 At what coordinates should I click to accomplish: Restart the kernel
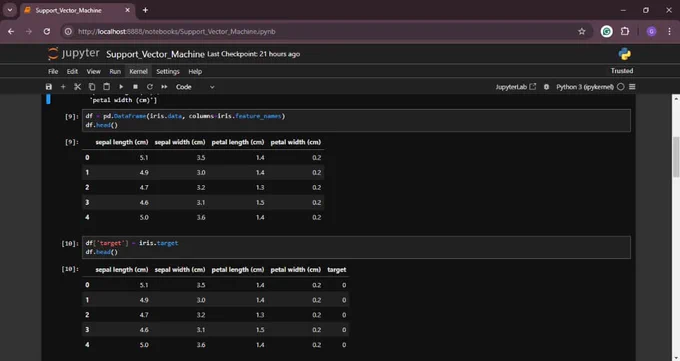[150, 87]
